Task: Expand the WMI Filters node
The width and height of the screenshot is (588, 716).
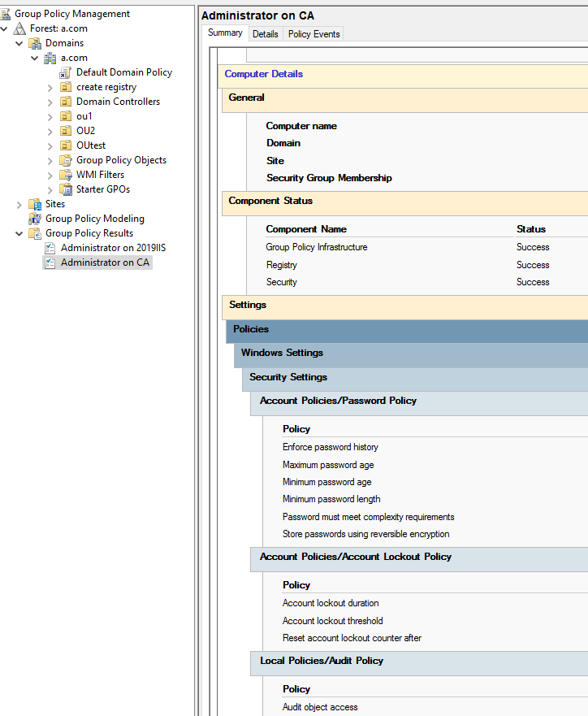Action: [x=50, y=176]
